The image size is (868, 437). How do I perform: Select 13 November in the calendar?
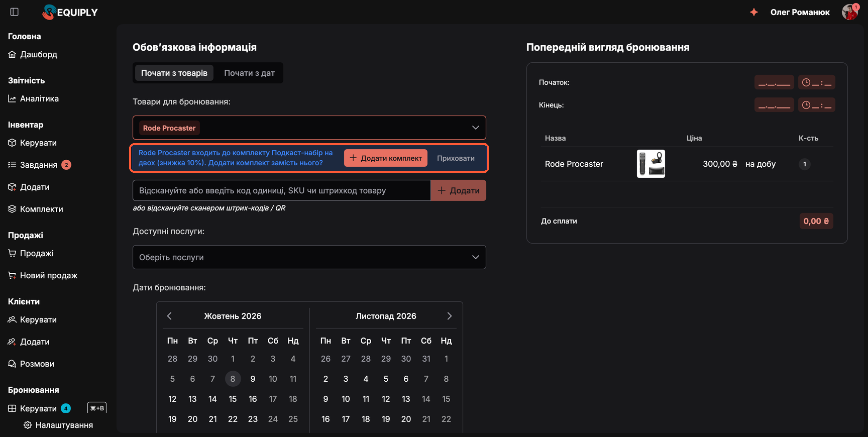[406, 399]
